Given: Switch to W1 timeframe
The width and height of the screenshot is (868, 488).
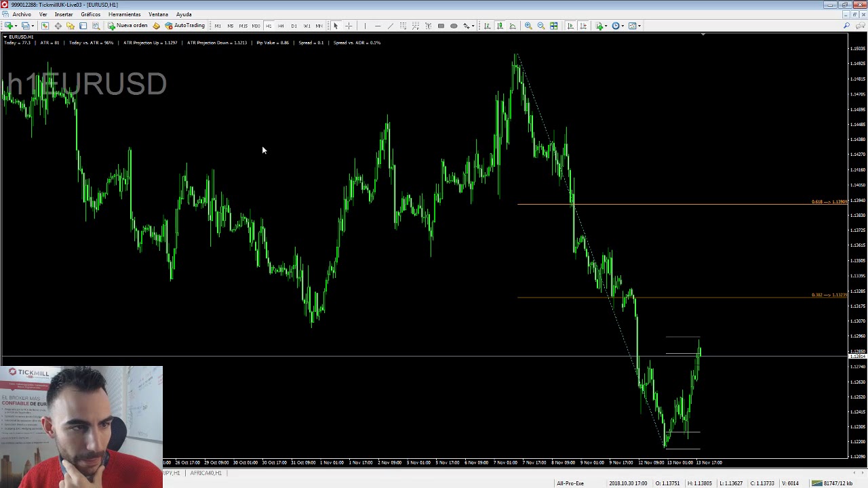Looking at the screenshot, I should click(307, 26).
